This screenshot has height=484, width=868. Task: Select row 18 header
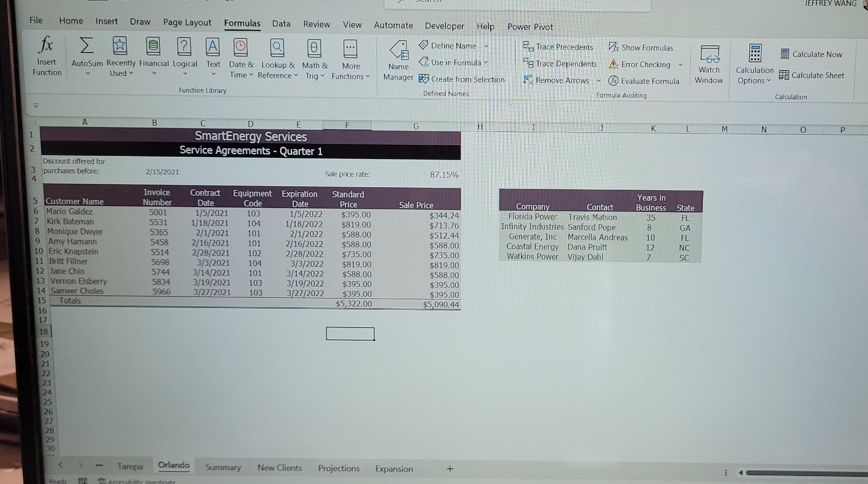click(43, 331)
